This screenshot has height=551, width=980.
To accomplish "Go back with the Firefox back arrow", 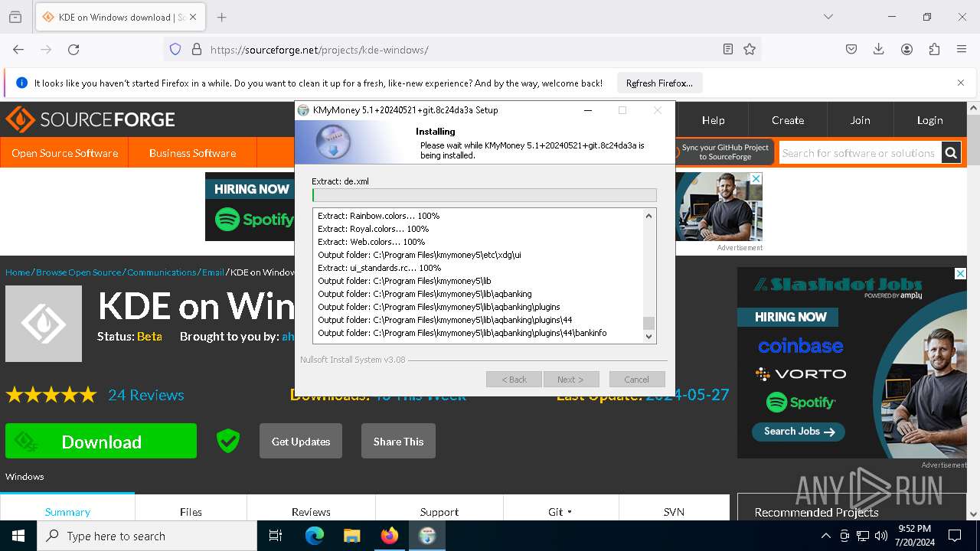I will [x=18, y=49].
